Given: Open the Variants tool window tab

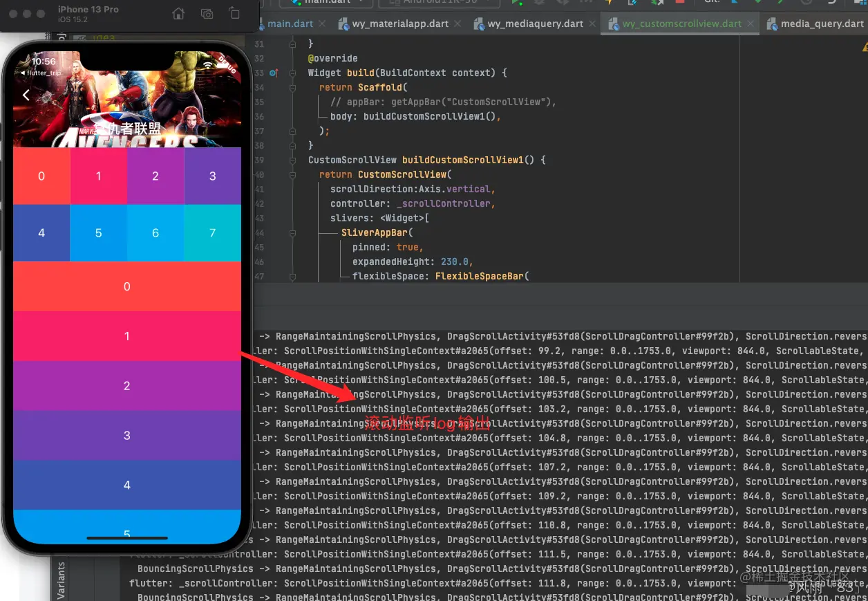Looking at the screenshot, I should tap(61, 580).
